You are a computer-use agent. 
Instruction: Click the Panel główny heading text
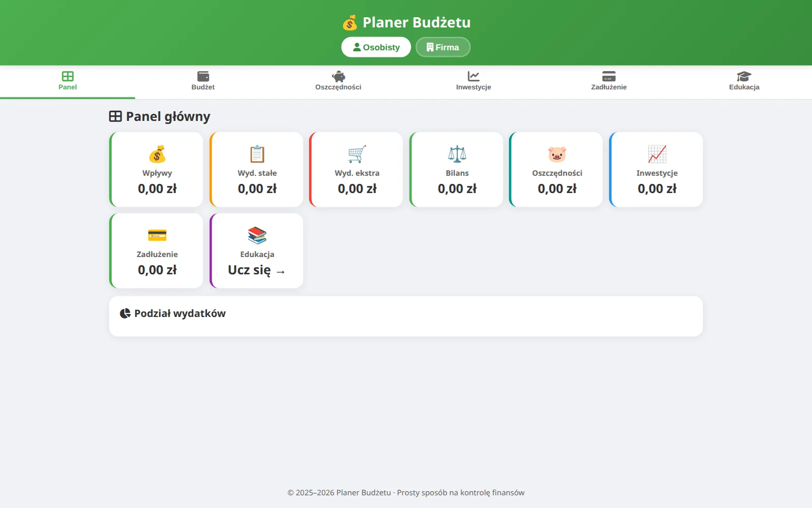pyautogui.click(x=168, y=117)
